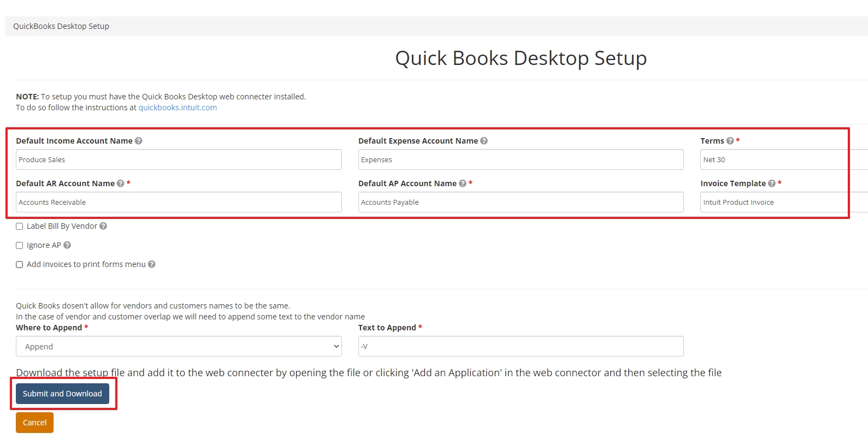This screenshot has width=868, height=445.
Task: Click help icon beside Ignore AP
Action: pyautogui.click(x=67, y=245)
